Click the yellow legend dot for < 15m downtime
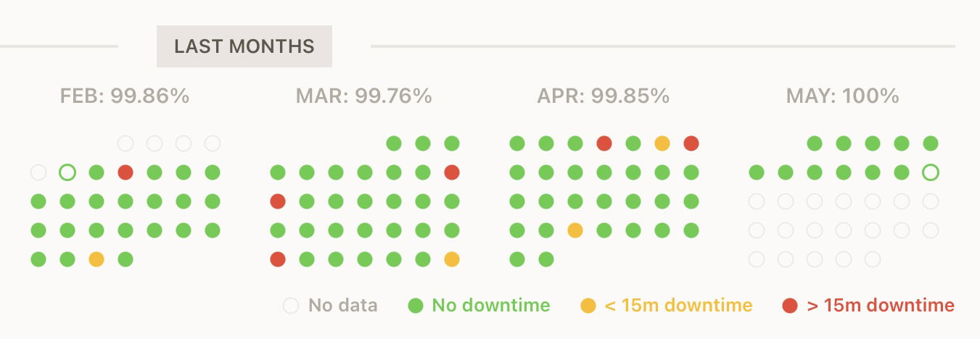This screenshot has height=339, width=980. click(x=588, y=306)
